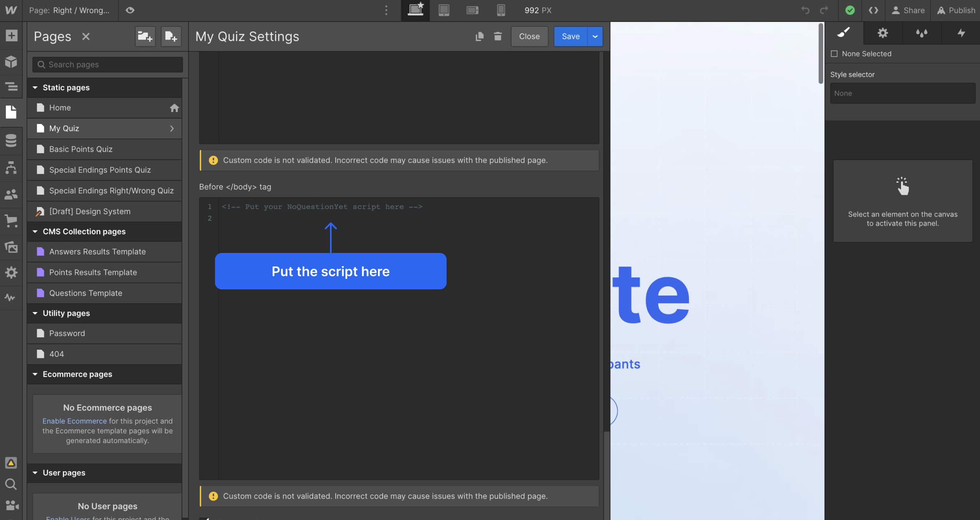Image resolution: width=980 pixels, height=520 pixels.
Task: Open the Home page
Action: click(105, 108)
